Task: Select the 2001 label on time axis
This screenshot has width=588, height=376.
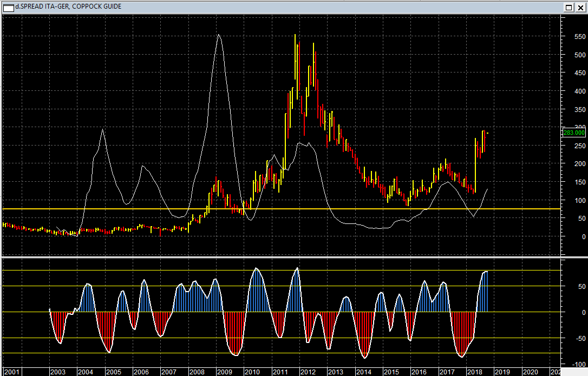Action: [11, 372]
